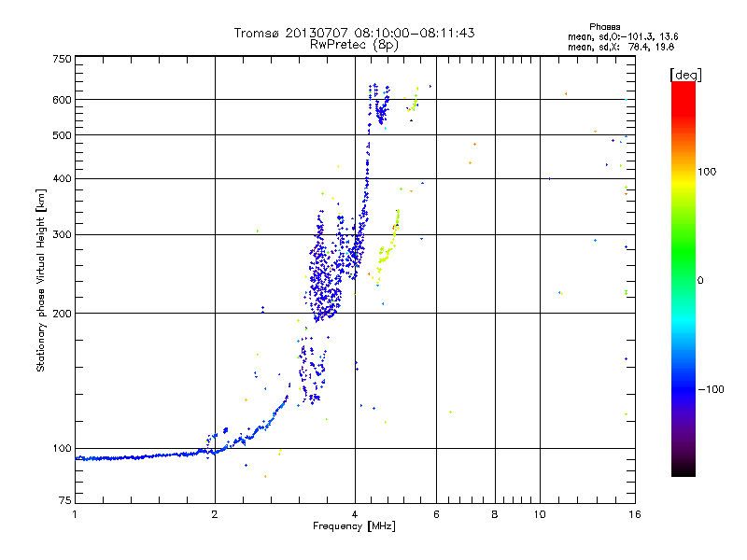Click the x-axis label '10'
The image size is (747, 560).
point(540,514)
